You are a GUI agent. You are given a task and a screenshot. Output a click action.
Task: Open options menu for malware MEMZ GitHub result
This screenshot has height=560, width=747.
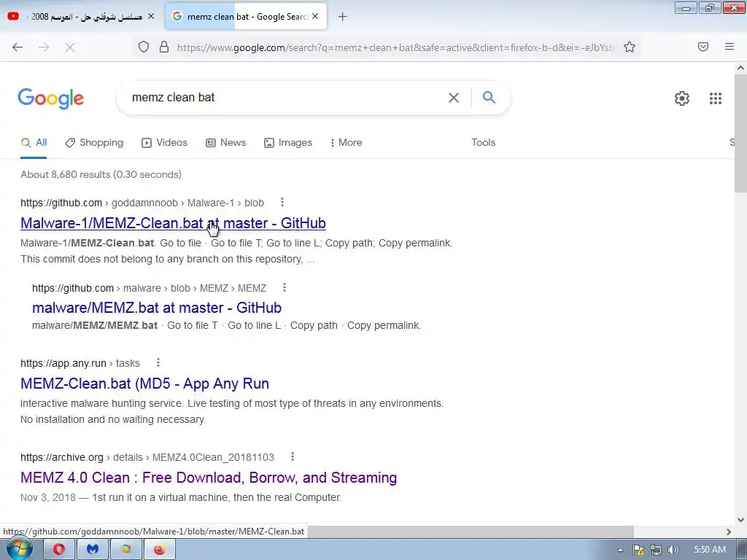(x=284, y=287)
